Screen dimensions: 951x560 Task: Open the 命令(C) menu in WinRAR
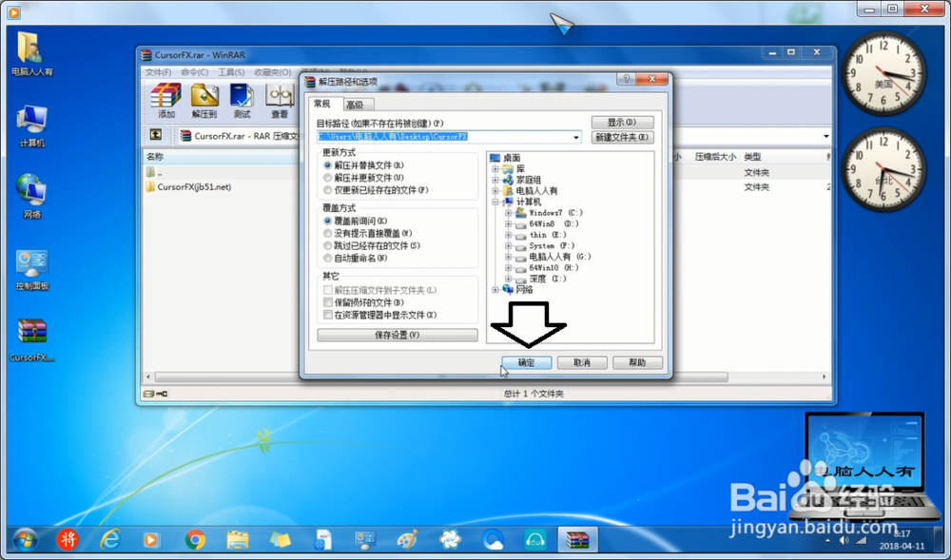pyautogui.click(x=194, y=71)
